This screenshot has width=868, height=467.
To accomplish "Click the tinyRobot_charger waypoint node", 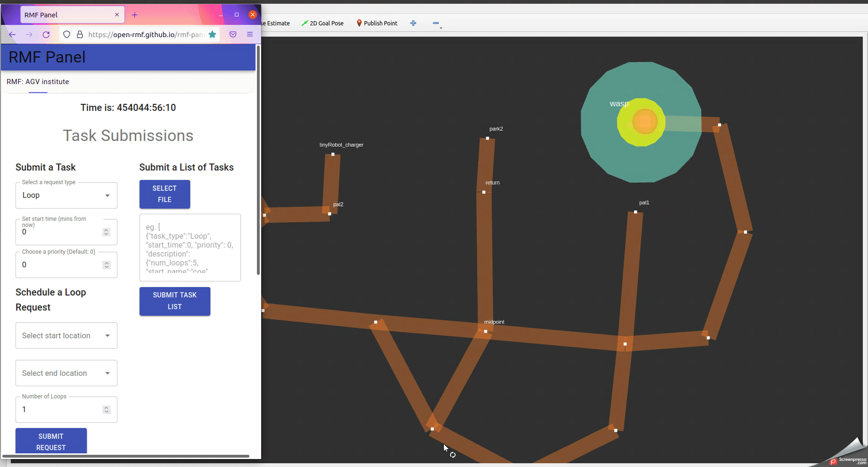I will [333, 154].
